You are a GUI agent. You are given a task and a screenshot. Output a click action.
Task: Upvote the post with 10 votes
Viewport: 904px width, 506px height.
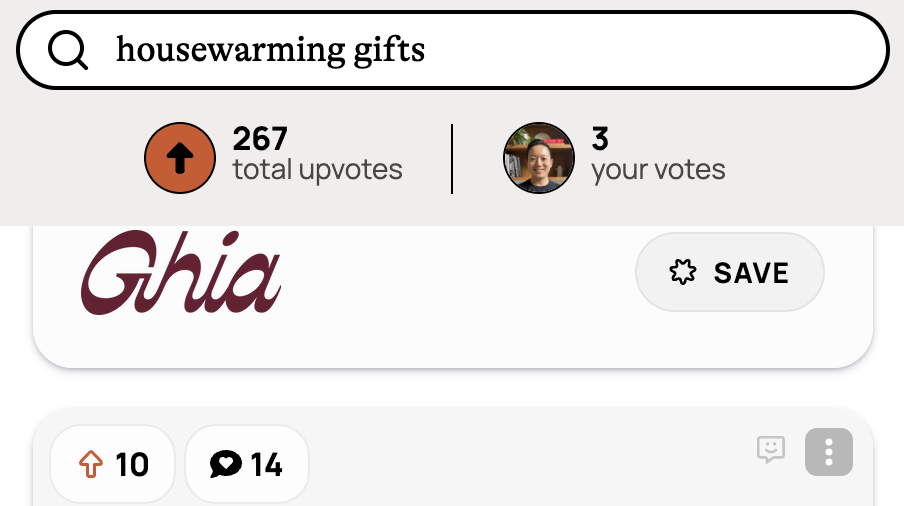pyautogui.click(x=112, y=464)
